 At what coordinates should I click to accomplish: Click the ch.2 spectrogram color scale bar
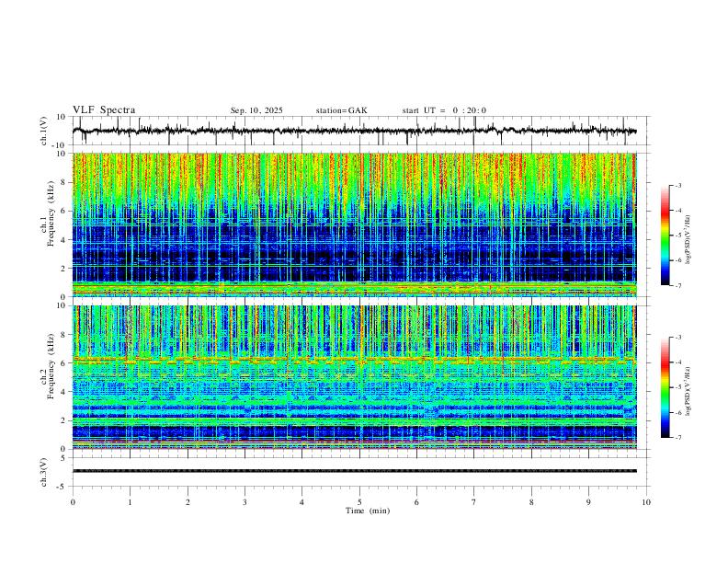click(665, 387)
